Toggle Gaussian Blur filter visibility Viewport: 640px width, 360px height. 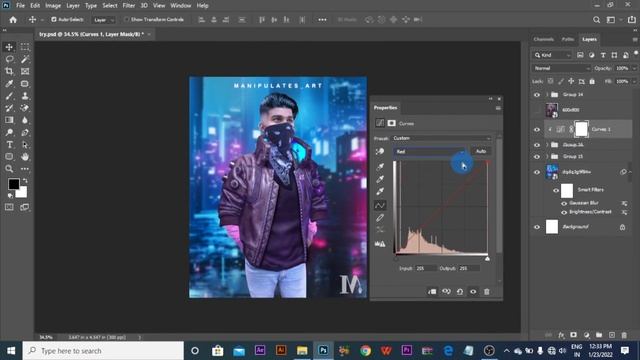(x=564, y=203)
